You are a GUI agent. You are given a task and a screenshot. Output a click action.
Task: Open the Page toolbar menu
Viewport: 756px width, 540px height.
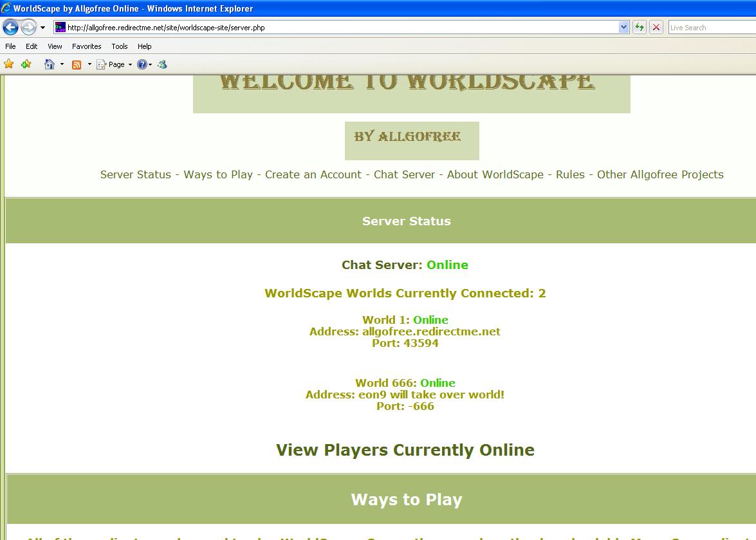[x=115, y=64]
